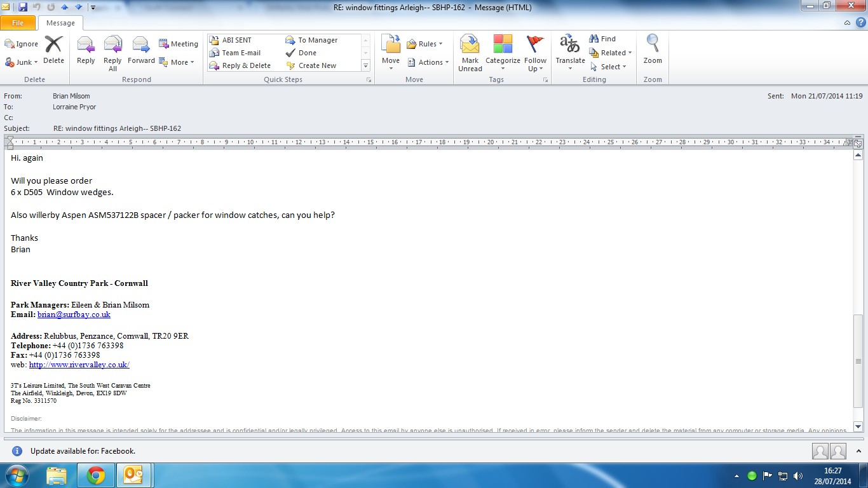Open Google Chrome from the taskbar
The height and width of the screenshot is (488, 868).
click(96, 475)
